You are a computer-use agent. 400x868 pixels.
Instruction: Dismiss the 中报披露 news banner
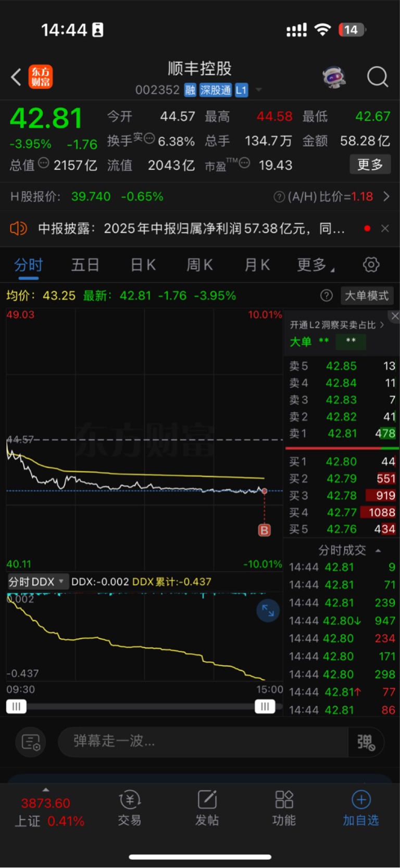click(385, 228)
